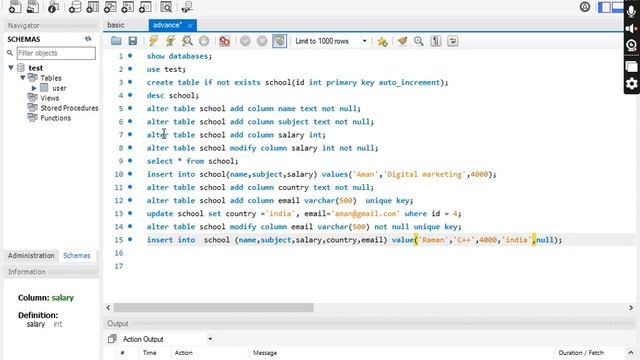Create a new function icon

click(x=145, y=7)
